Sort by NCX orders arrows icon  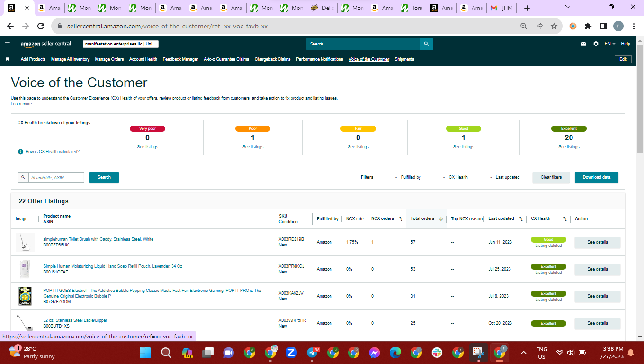click(x=401, y=219)
